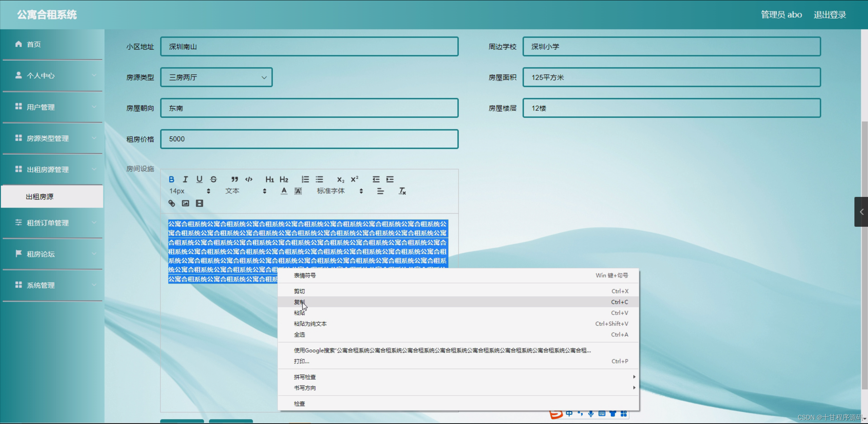
Task: Insert a blockquote
Action: coord(234,179)
